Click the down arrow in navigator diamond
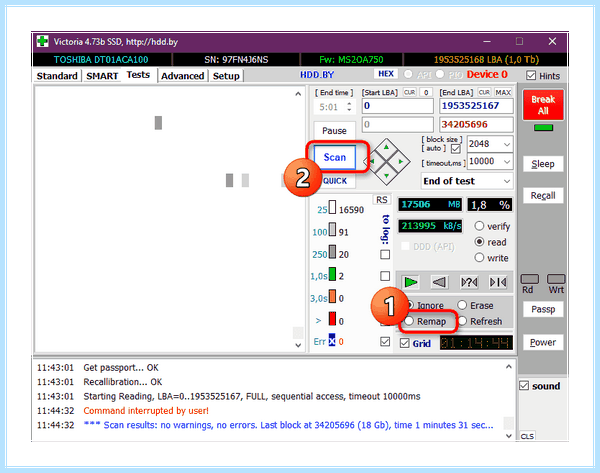This screenshot has width=600, height=473. coord(386,176)
